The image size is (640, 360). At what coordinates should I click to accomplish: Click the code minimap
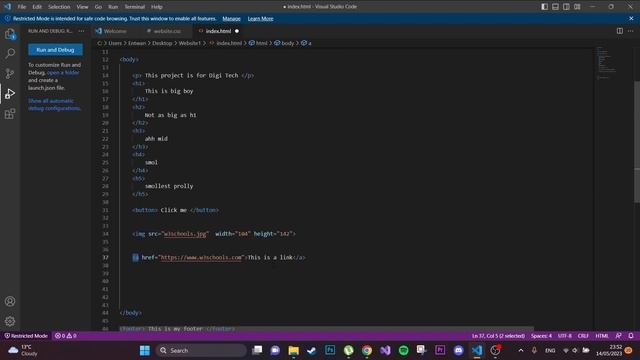[607, 63]
